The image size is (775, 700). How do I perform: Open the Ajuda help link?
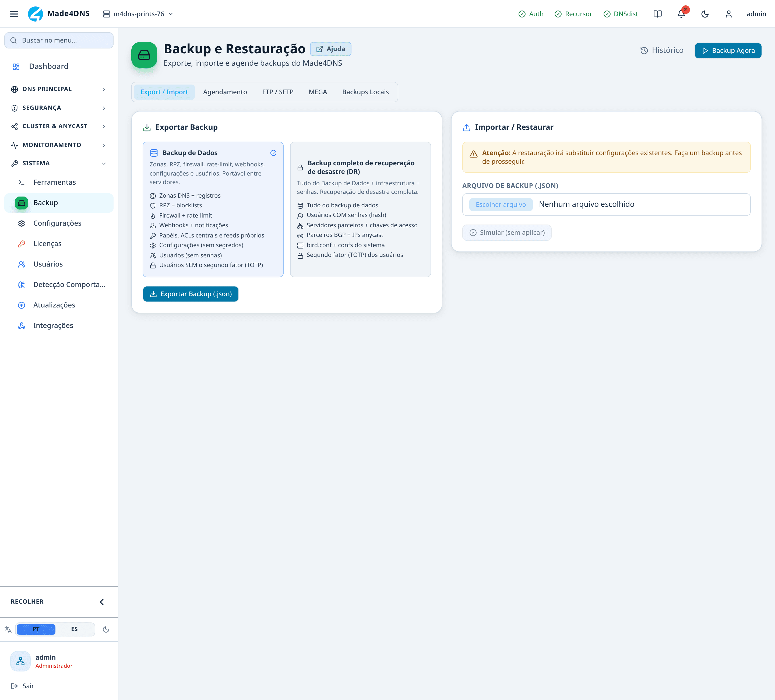point(331,49)
